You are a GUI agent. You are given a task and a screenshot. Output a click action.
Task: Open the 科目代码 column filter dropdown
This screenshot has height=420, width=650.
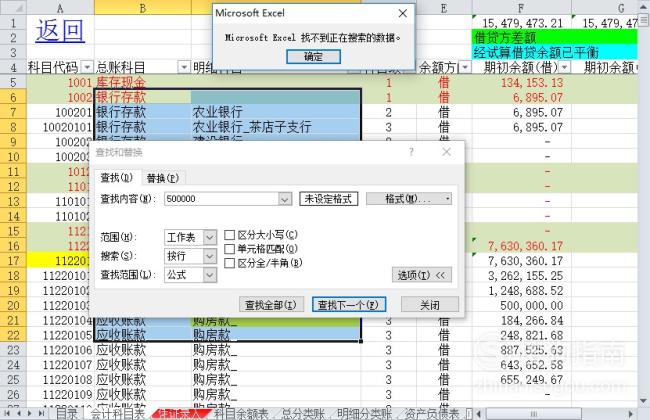tap(87, 67)
